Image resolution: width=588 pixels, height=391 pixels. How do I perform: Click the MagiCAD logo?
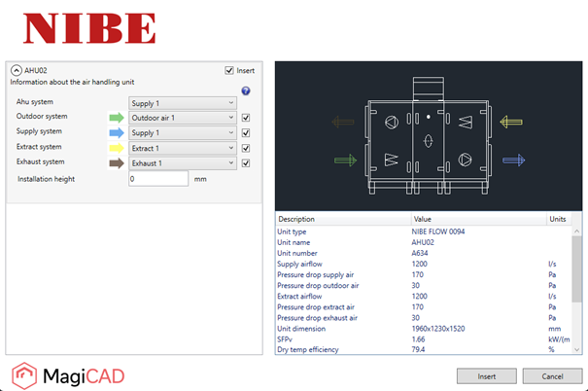pyautogui.click(x=68, y=376)
